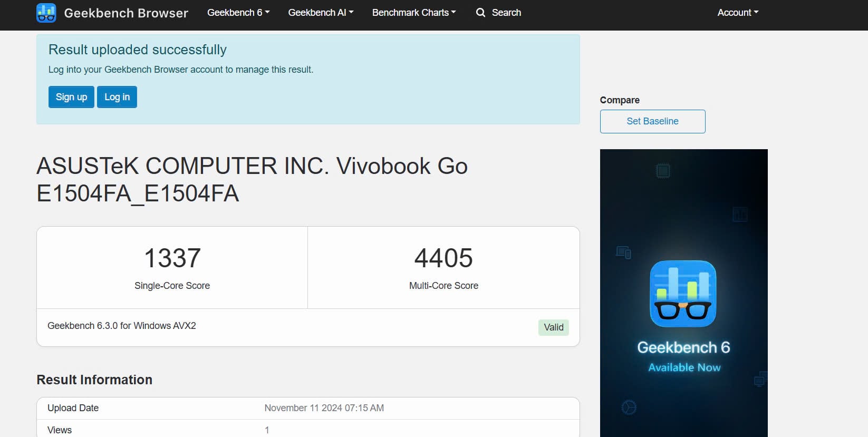
Task: Click the Sign up button
Action: [x=71, y=97]
